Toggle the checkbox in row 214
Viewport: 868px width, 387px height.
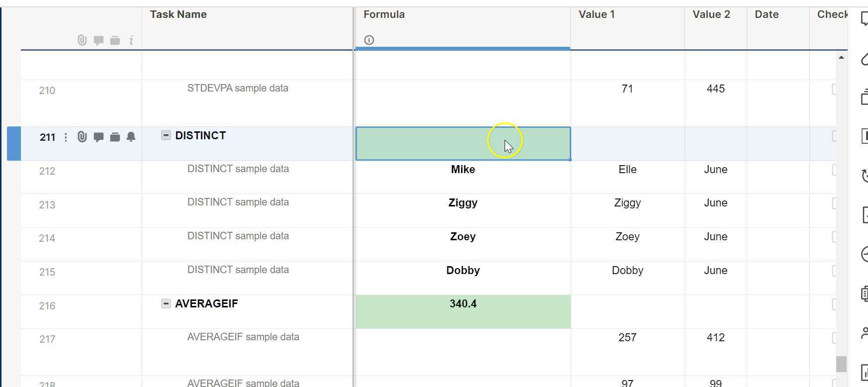tap(834, 237)
